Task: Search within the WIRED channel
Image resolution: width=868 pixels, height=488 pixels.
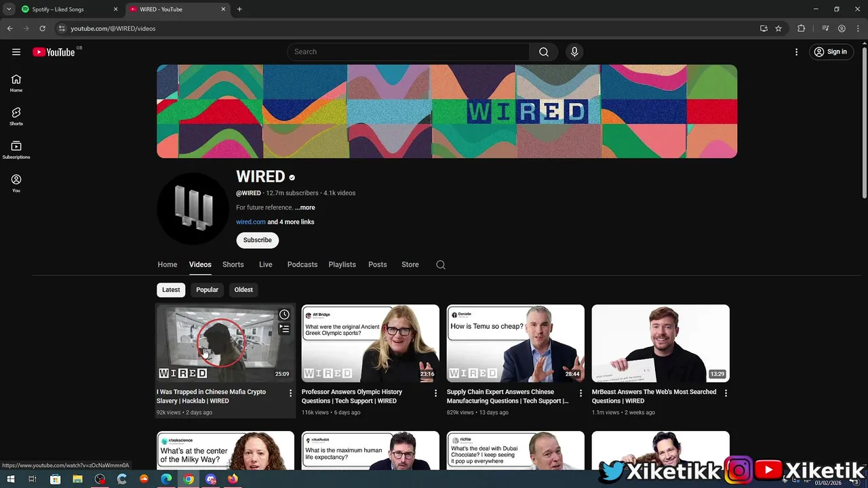Action: [x=441, y=265]
